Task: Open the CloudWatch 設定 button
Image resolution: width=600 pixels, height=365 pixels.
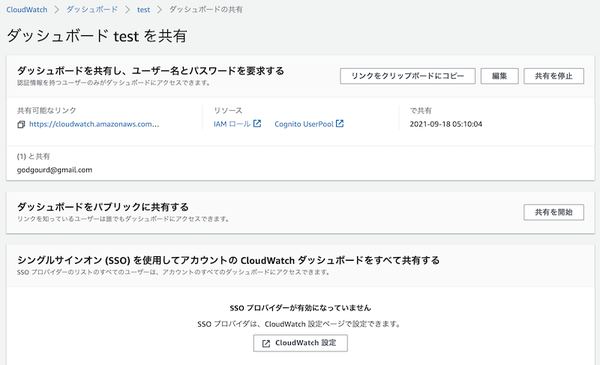Action: [300, 343]
